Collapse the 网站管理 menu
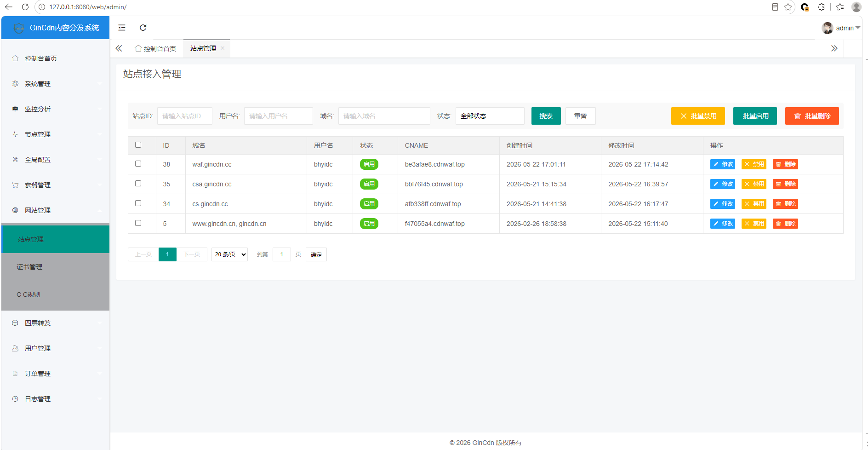This screenshot has height=450, width=868. point(55,210)
